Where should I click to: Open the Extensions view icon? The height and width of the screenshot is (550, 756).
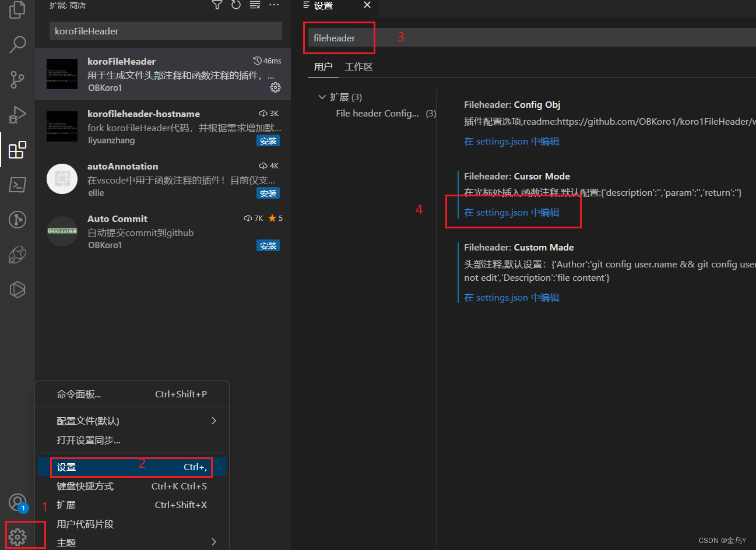17,150
